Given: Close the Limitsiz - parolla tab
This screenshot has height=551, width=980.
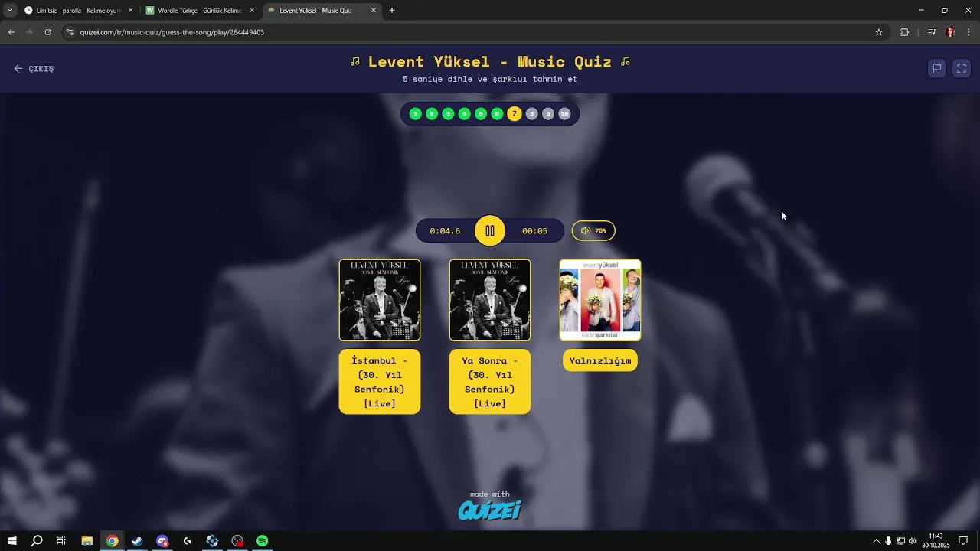Looking at the screenshot, I should pos(130,11).
